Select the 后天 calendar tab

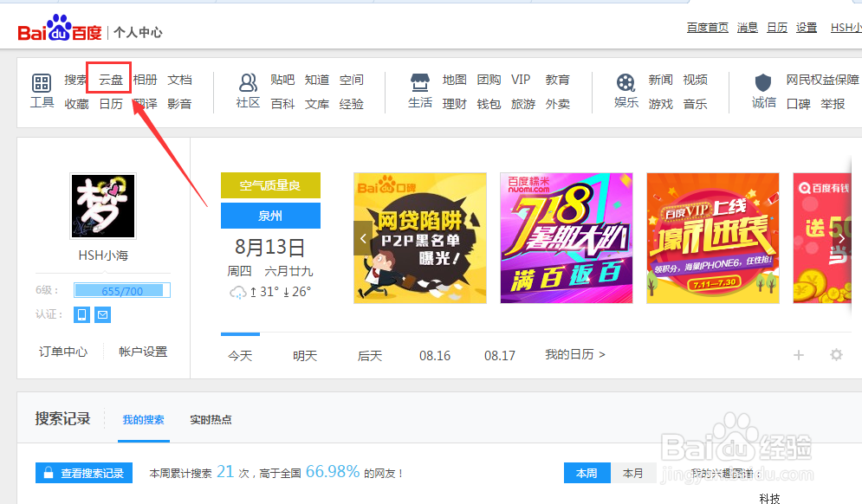click(369, 356)
